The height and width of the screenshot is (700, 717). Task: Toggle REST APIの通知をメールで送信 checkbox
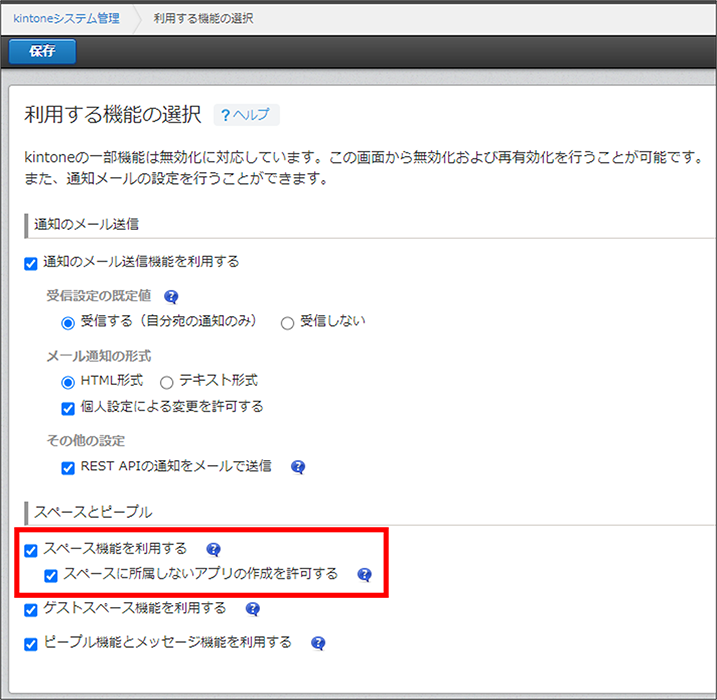click(x=68, y=468)
